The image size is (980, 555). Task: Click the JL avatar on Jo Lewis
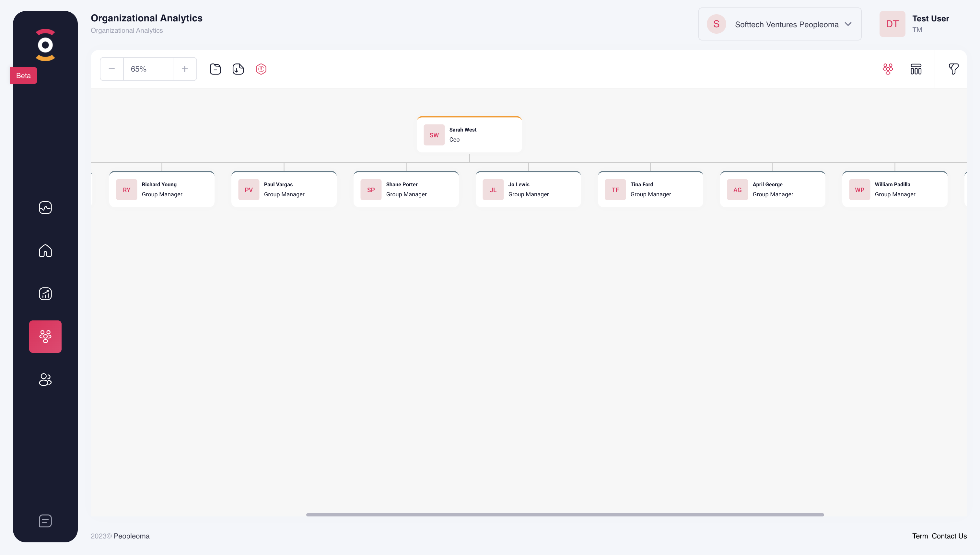click(x=493, y=190)
